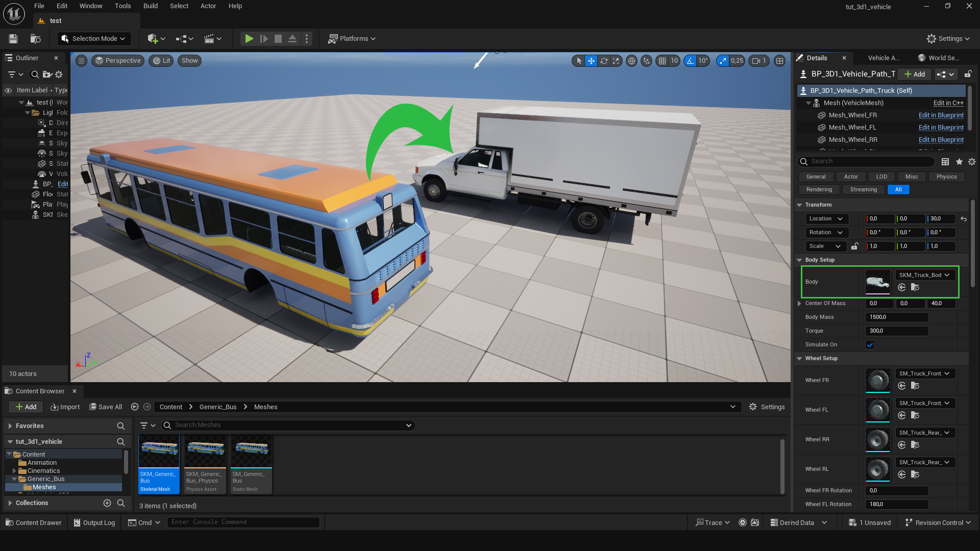
Task: Select the rotate gizmo tool in viewport
Action: click(x=604, y=61)
